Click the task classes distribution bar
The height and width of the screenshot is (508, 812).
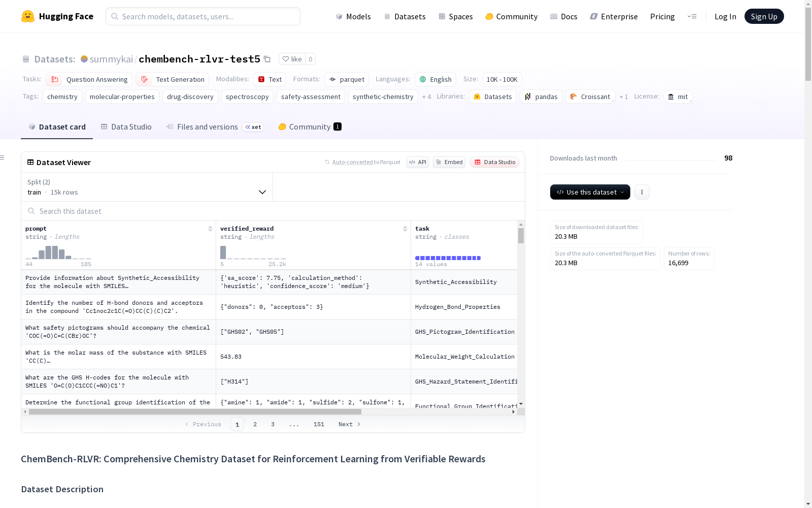click(x=448, y=258)
